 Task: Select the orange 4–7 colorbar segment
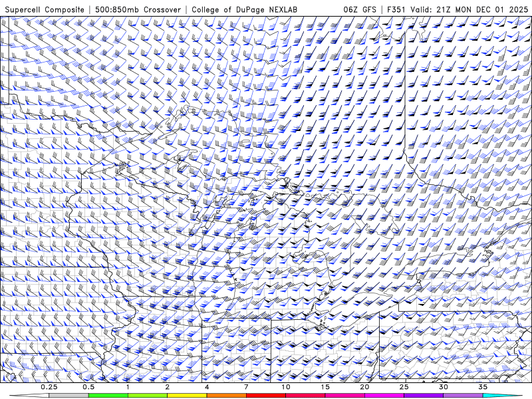click(x=226, y=396)
